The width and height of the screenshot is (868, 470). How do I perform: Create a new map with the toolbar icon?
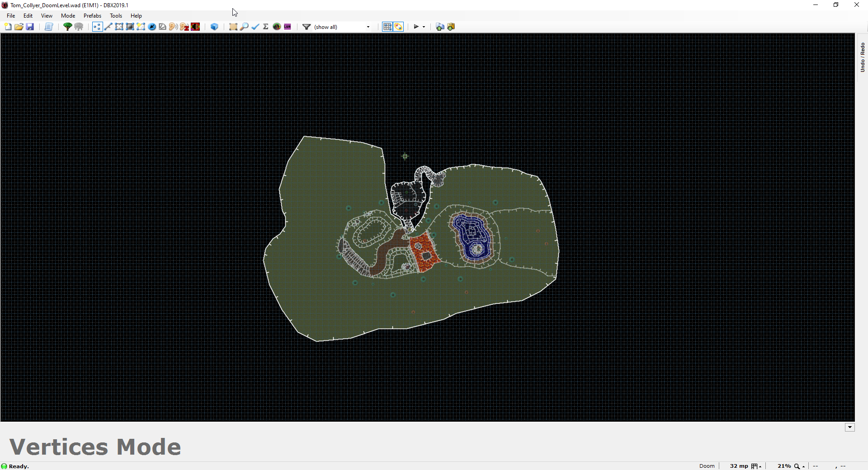8,27
